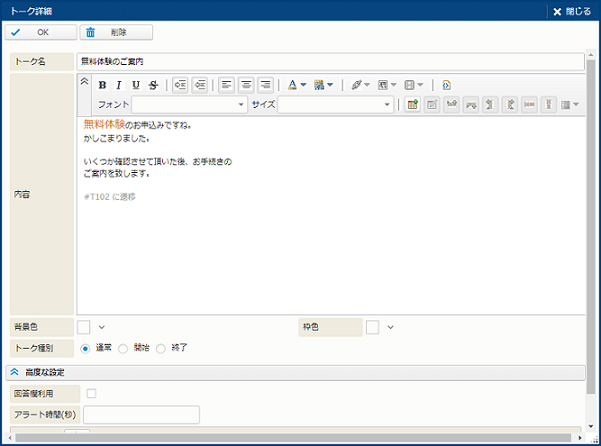Image resolution: width=601 pixels, height=446 pixels.
Task: Open the サイズ dropdown
Action: pyautogui.click(x=336, y=104)
